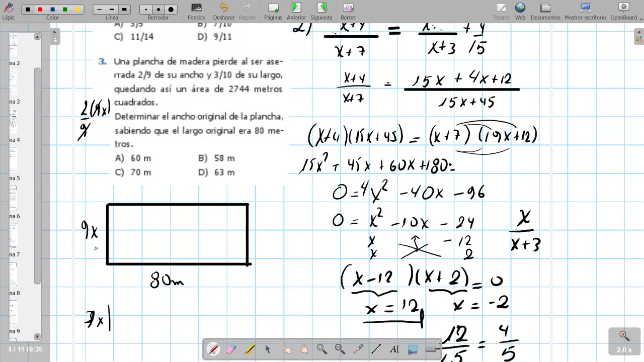644x362 pixels.
Task: Click the 2.0x zoom magnifier indicator
Action: (624, 342)
